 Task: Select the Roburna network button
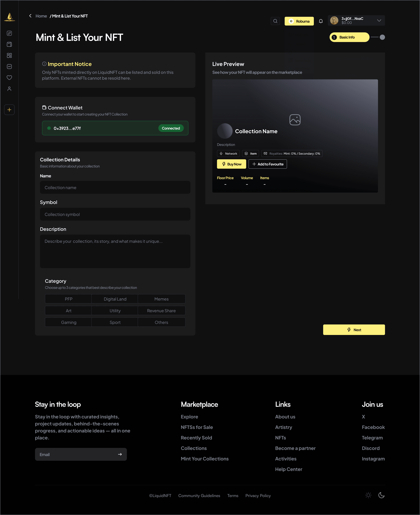coord(299,21)
